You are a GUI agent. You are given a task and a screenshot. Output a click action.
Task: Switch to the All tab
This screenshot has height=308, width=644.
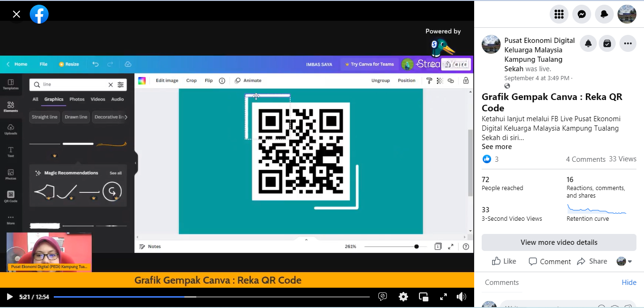tap(35, 99)
